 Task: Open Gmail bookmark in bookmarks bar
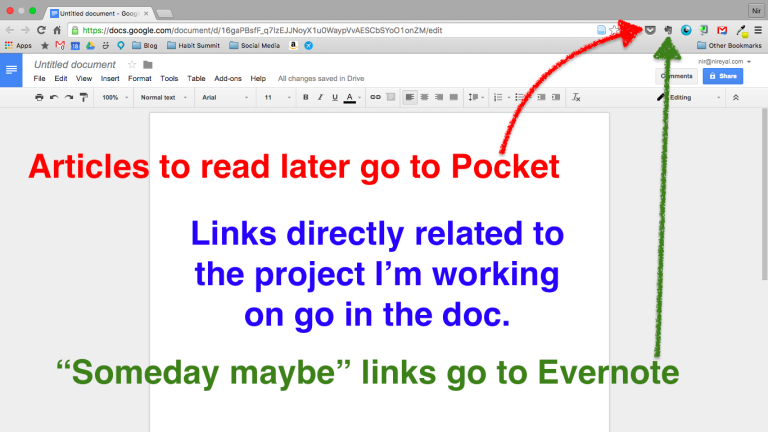click(60, 46)
